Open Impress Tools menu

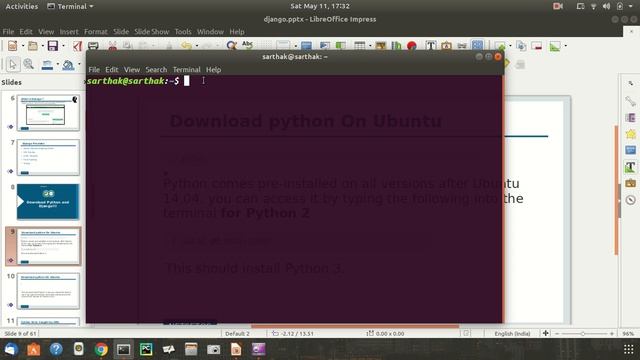tap(183, 31)
